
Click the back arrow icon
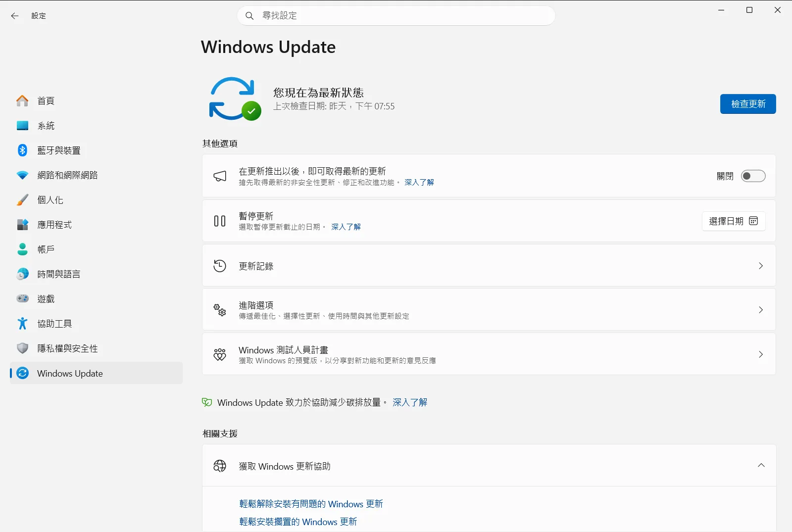[x=15, y=16]
